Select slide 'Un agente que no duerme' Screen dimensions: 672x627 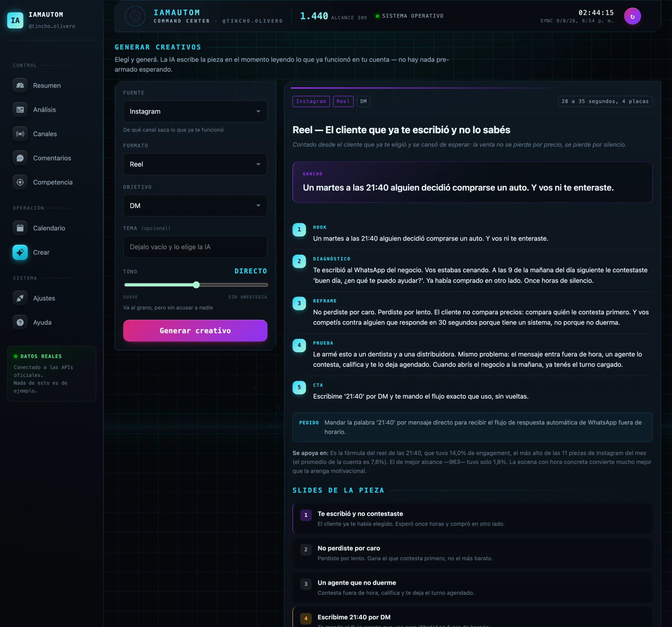click(472, 587)
